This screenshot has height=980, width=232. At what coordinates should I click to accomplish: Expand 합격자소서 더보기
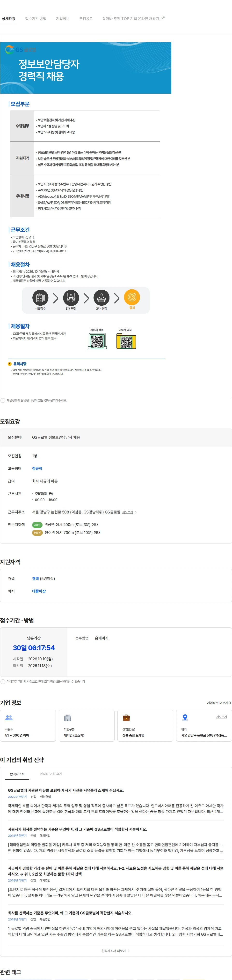coord(116,951)
